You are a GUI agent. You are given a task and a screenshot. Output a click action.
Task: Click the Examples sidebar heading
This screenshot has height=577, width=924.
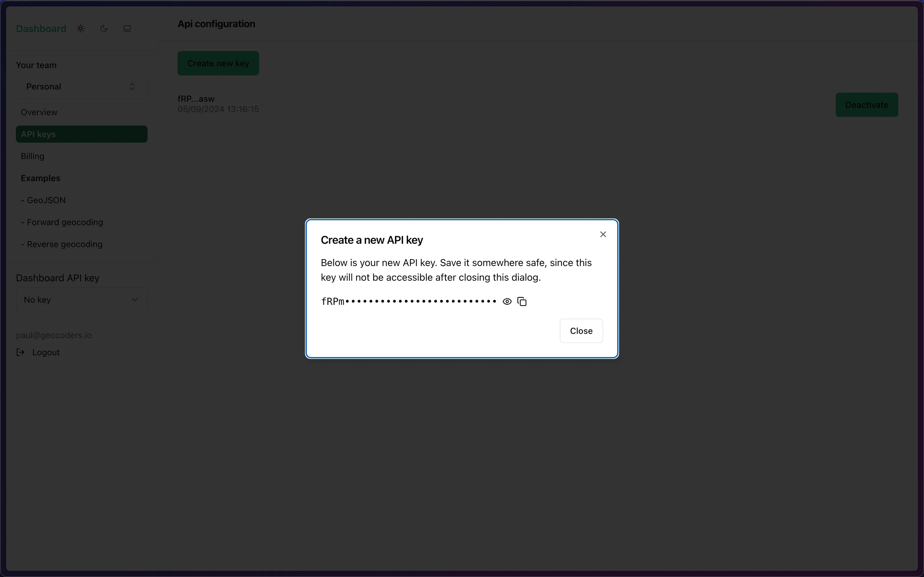point(40,178)
